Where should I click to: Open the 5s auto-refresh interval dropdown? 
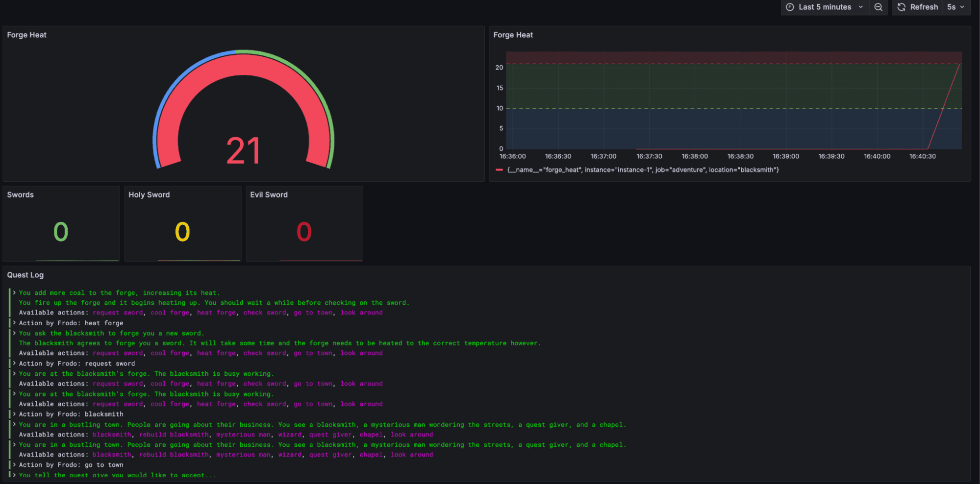click(956, 7)
